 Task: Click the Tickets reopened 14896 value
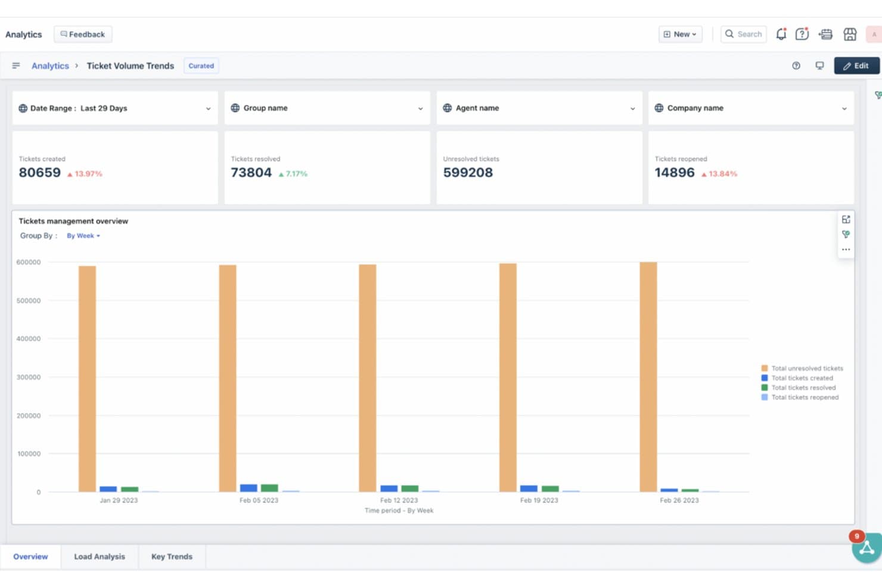pos(675,173)
